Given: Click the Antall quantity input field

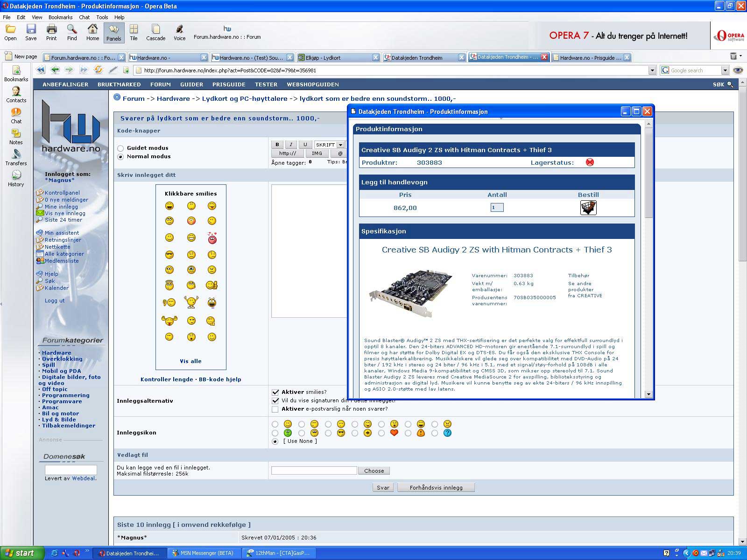Looking at the screenshot, I should [497, 208].
